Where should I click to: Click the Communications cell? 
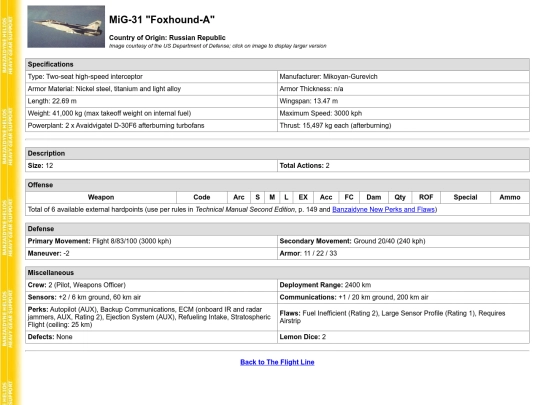pyautogui.click(x=403, y=297)
